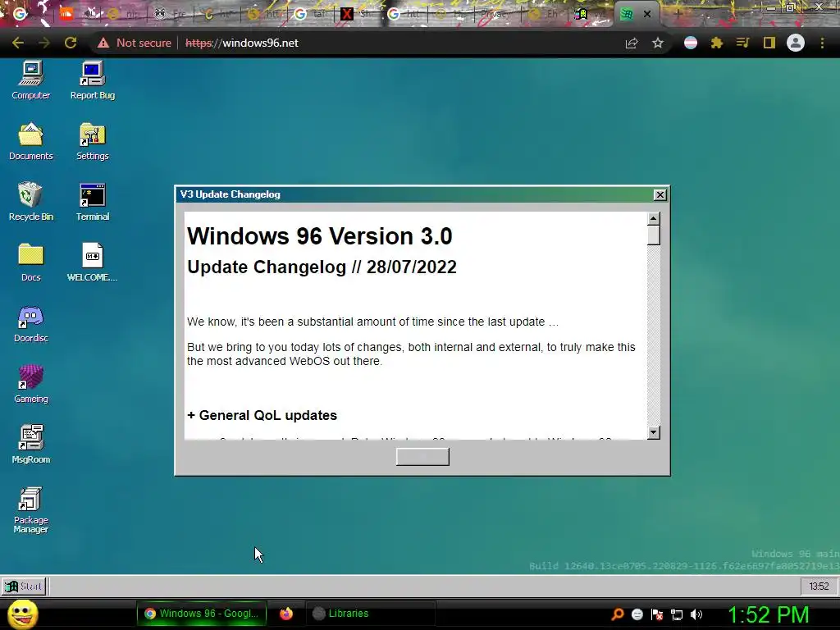Click the changelog scrollbar thumb
Viewport: 840px width, 630px height.
tap(653, 235)
